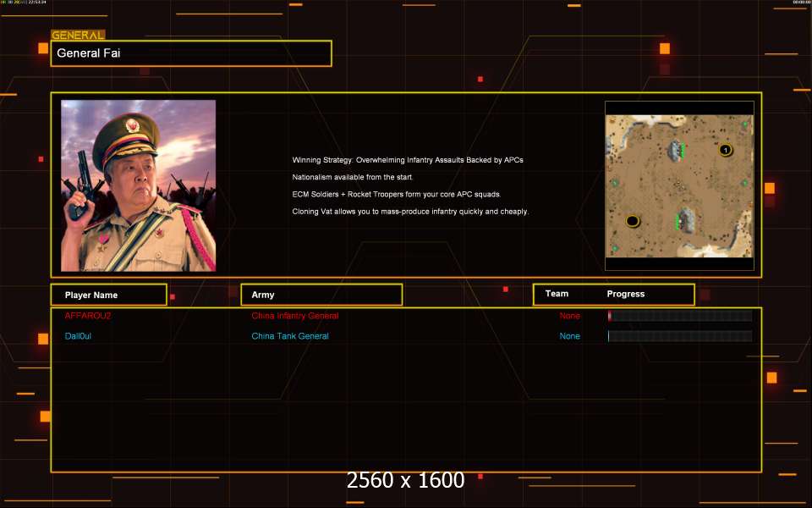Click the red None team value for AFFAROU2
The image size is (812, 508).
click(569, 316)
